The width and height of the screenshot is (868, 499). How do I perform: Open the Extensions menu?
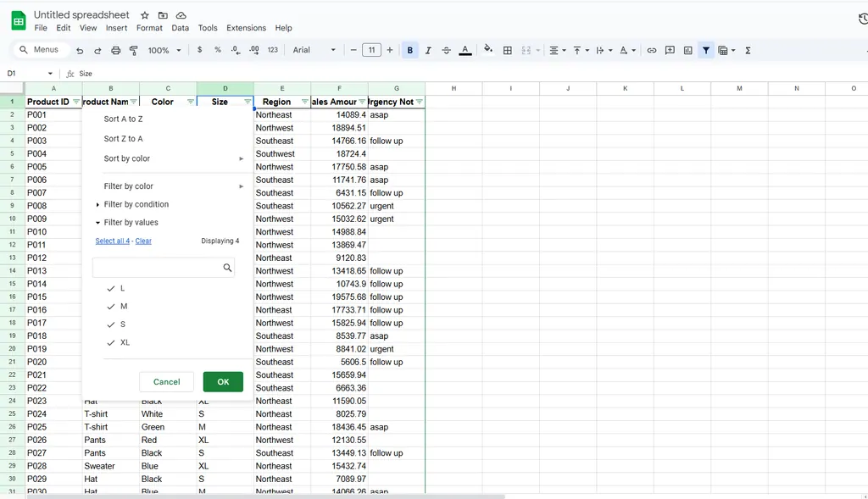click(x=246, y=28)
